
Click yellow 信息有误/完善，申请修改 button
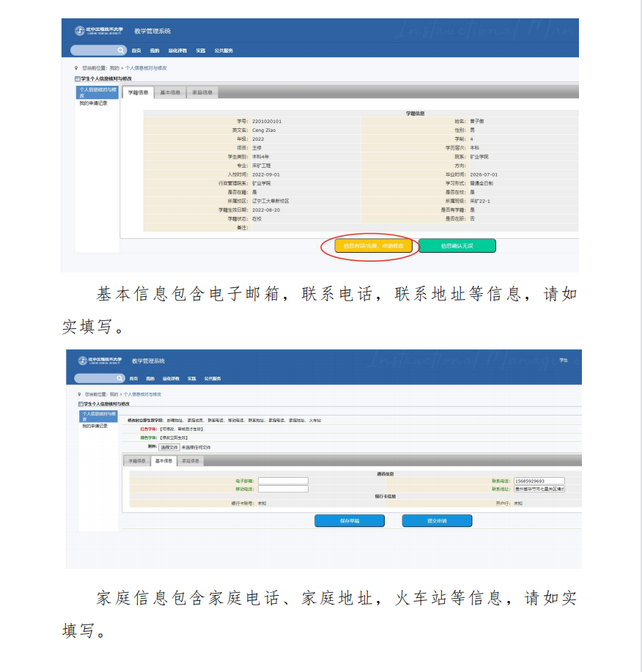(x=369, y=246)
